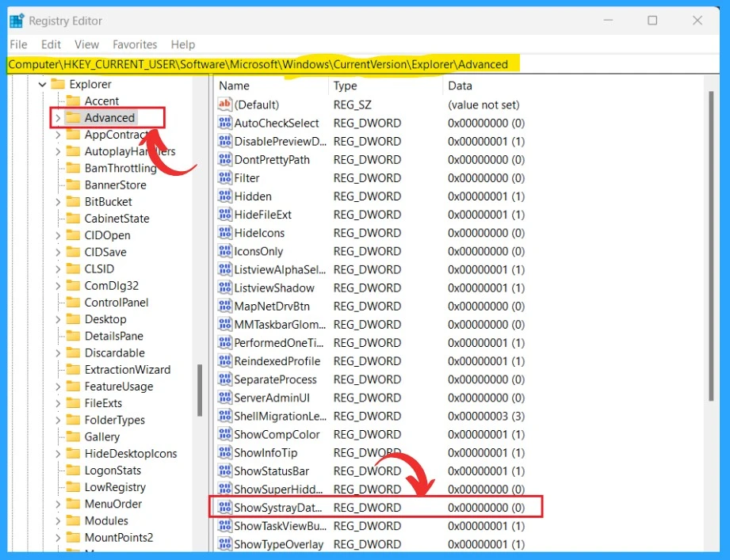Open the View menu
The image size is (730, 560).
click(86, 44)
